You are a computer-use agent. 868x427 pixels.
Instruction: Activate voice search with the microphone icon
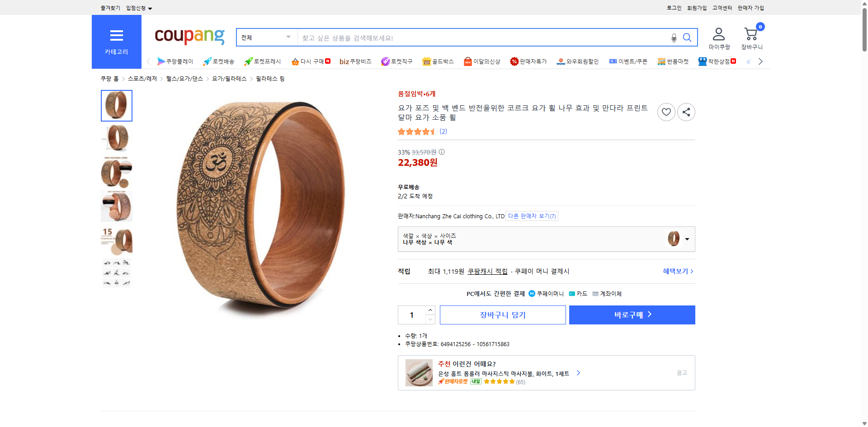click(674, 38)
